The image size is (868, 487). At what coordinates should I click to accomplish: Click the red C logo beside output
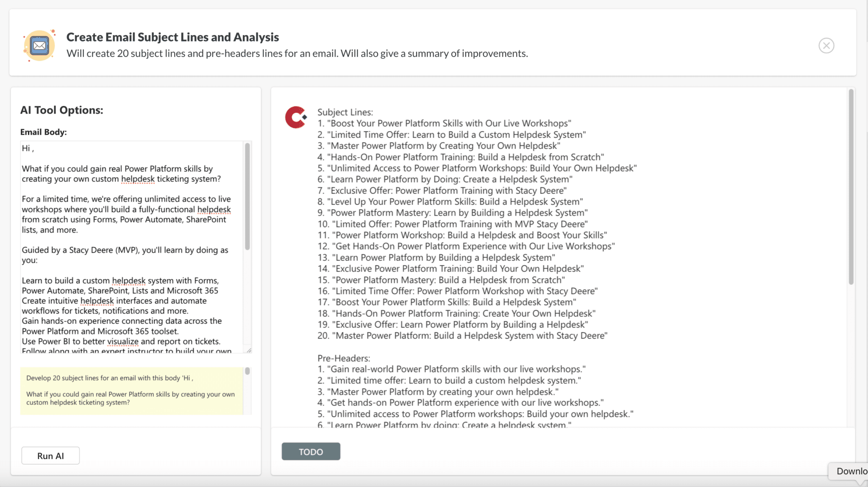tap(295, 117)
